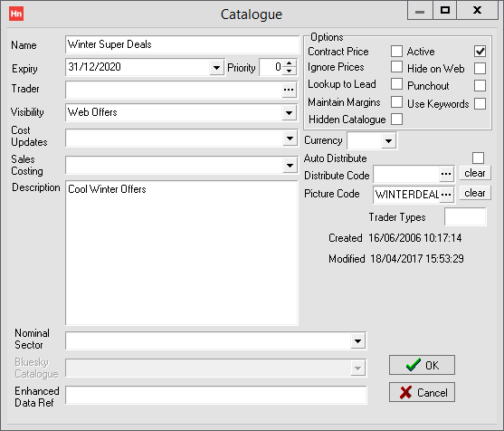Click the Hn application icon

(16, 14)
